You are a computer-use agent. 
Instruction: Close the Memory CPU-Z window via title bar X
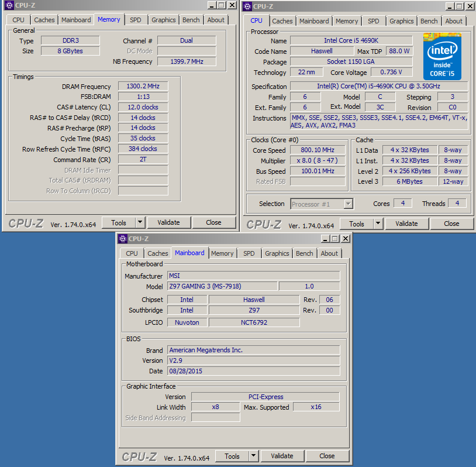232,5
